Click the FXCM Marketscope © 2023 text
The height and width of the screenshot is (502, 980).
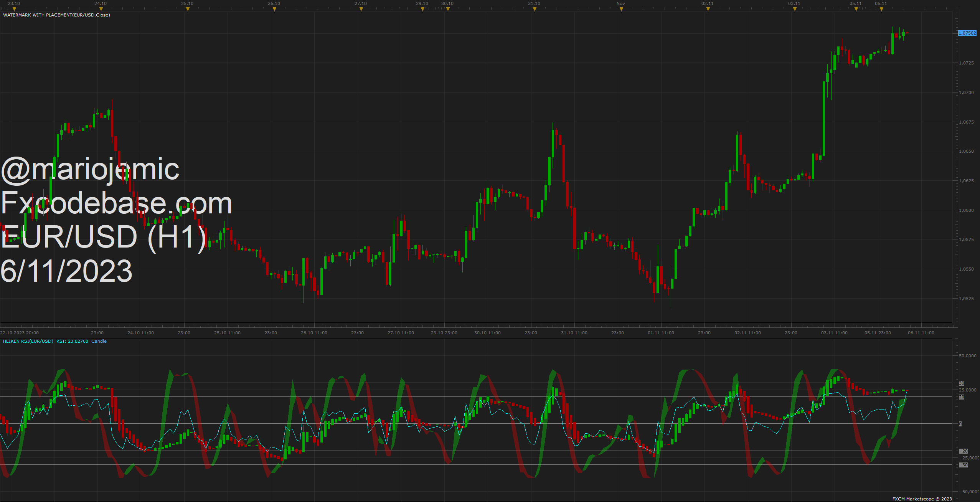coord(922,499)
